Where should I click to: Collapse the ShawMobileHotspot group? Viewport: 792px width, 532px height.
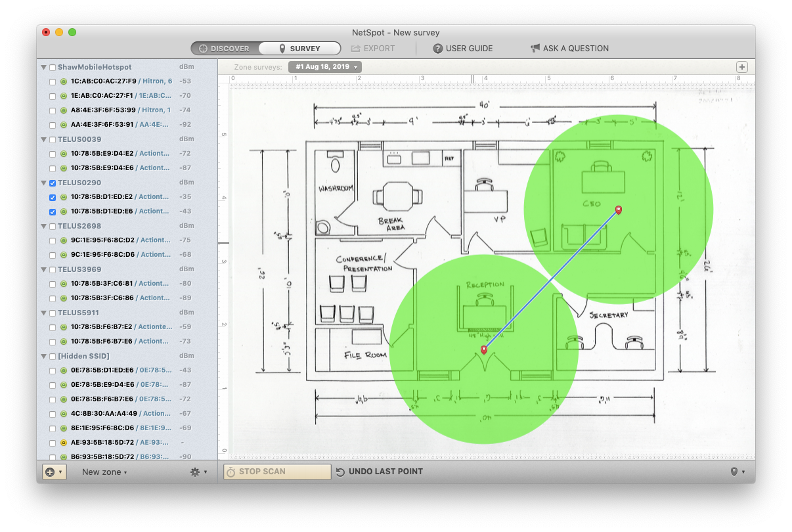44,67
